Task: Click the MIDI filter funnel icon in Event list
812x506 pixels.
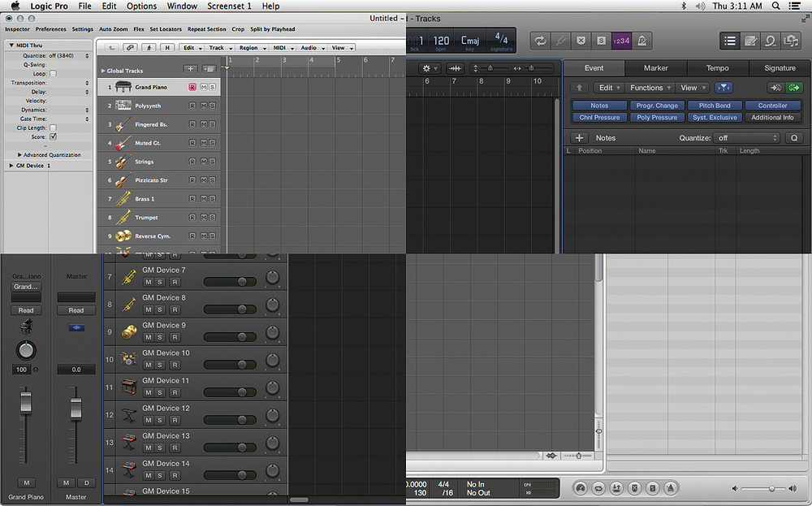Action: point(722,88)
